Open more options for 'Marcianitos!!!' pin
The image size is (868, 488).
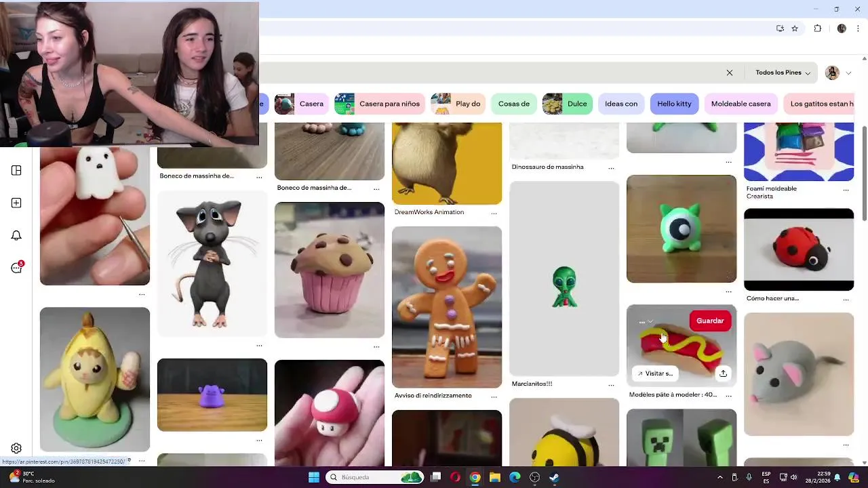point(611,385)
